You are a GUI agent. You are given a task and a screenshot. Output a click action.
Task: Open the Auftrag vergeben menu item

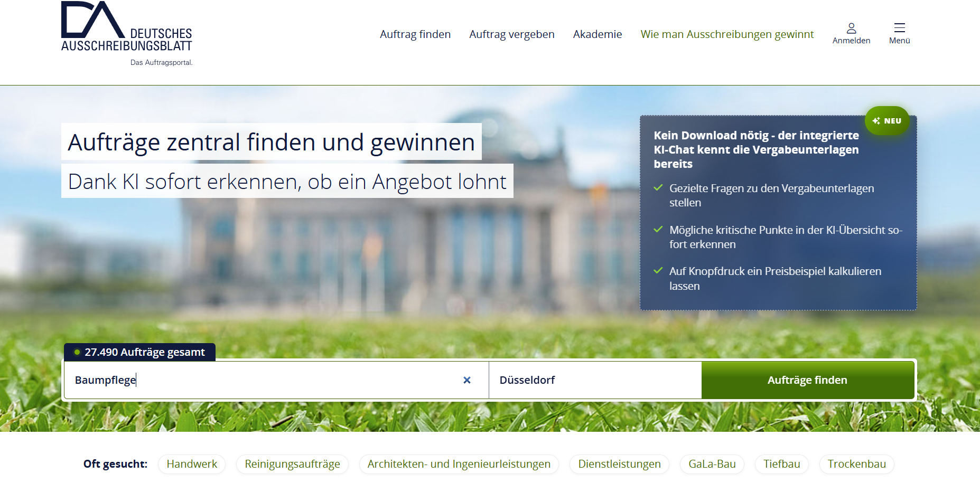[x=512, y=34]
